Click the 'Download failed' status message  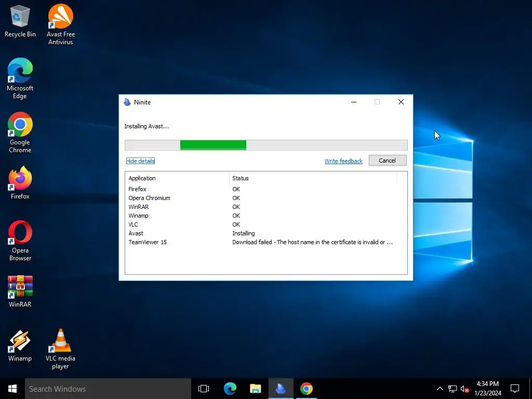(312, 242)
